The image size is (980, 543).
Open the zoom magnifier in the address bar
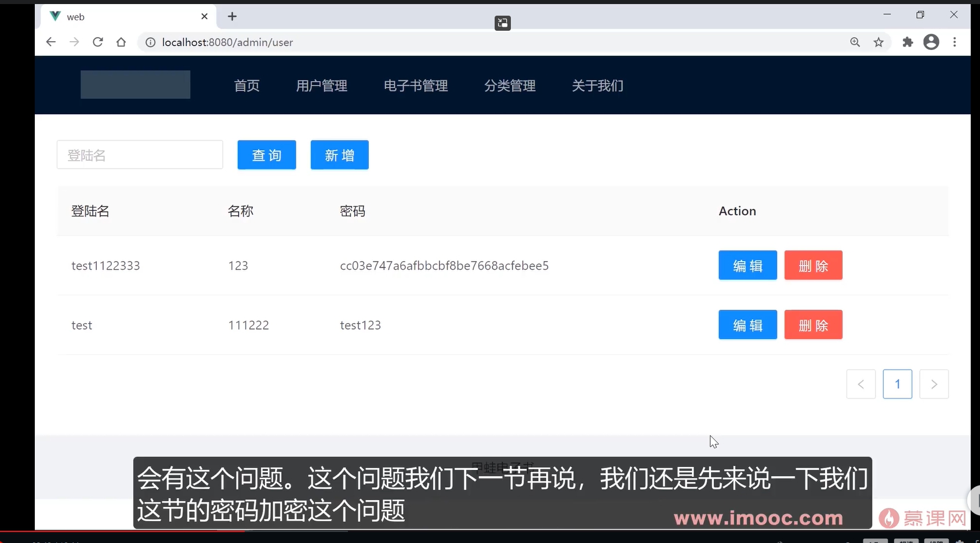tap(855, 42)
